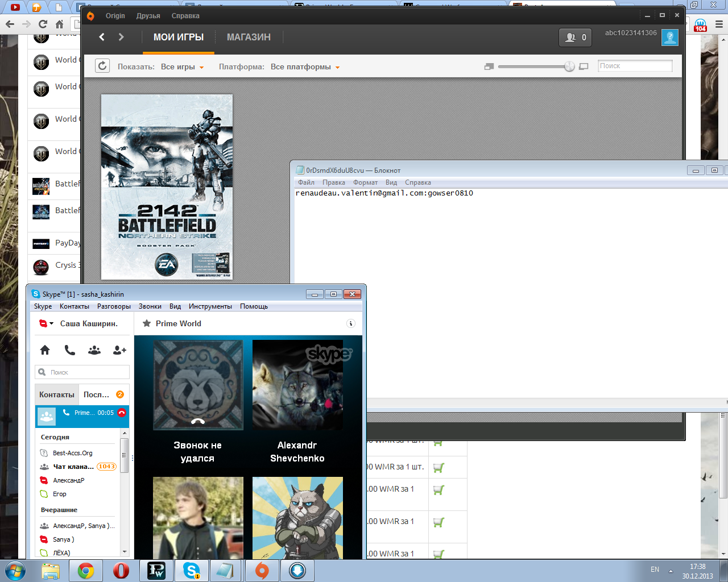Show hidden system tray icons
Screen dimensions: 728x582
pos(671,571)
